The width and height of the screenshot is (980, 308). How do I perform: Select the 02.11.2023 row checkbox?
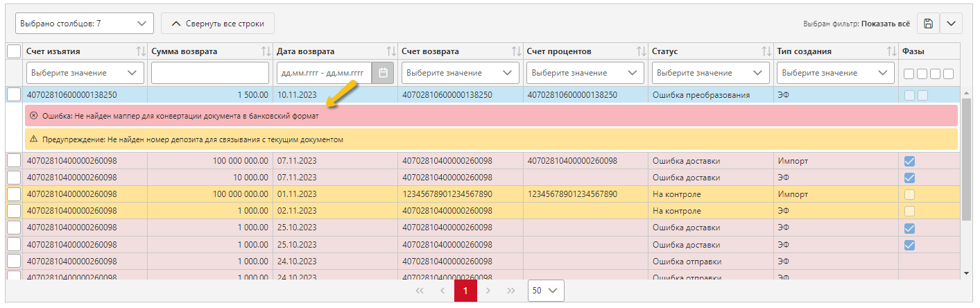14,211
